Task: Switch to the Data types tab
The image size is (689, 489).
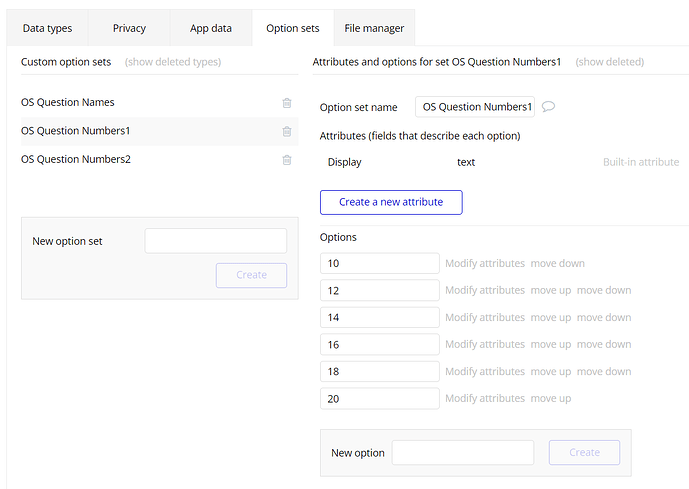Action: [48, 28]
